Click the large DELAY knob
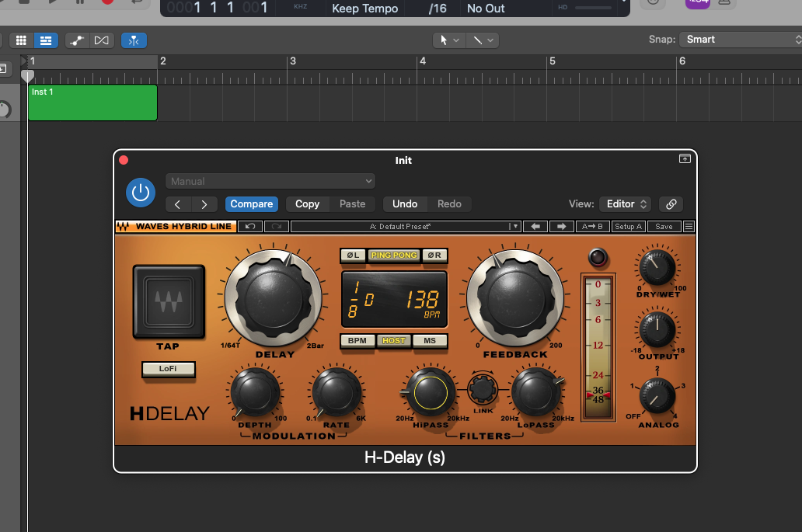The height and width of the screenshot is (532, 802). (x=274, y=299)
